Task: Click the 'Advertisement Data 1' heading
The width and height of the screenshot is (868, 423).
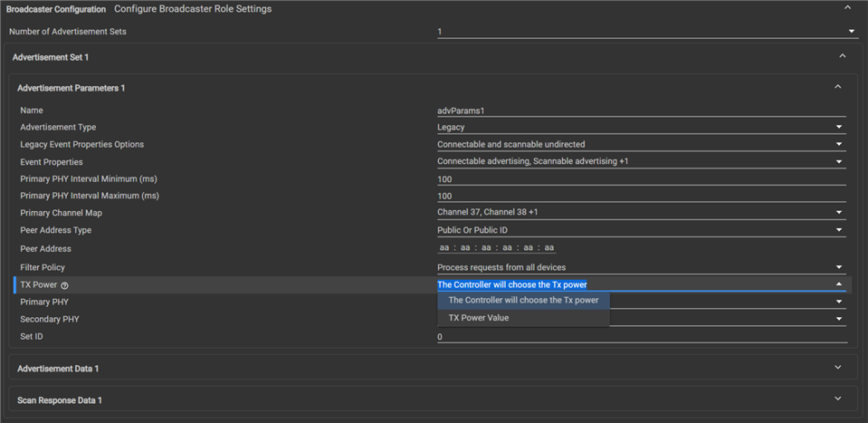Action: [x=58, y=368]
